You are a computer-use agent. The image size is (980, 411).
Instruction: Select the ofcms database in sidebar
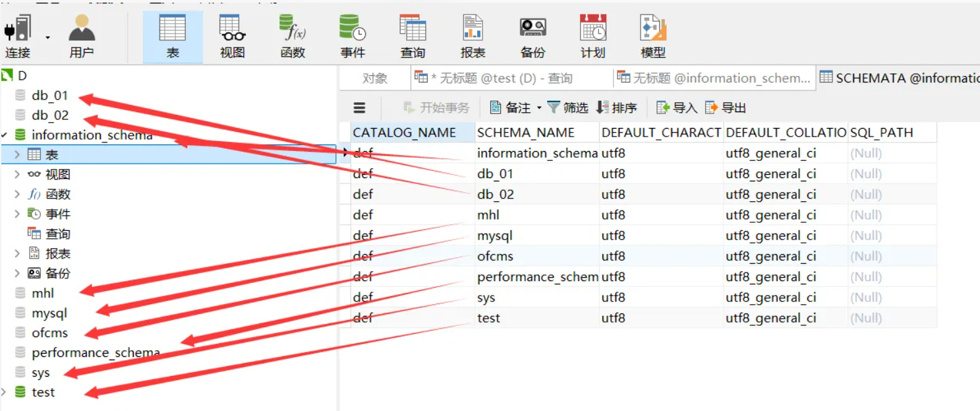tap(49, 333)
